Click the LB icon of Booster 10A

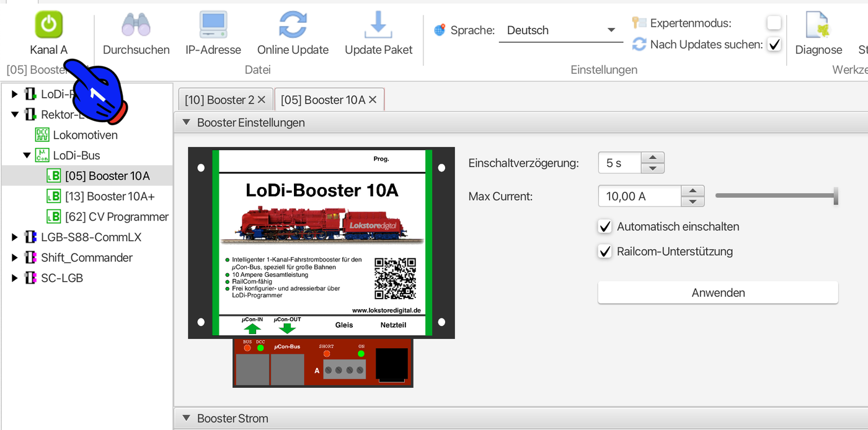pyautogui.click(x=54, y=176)
